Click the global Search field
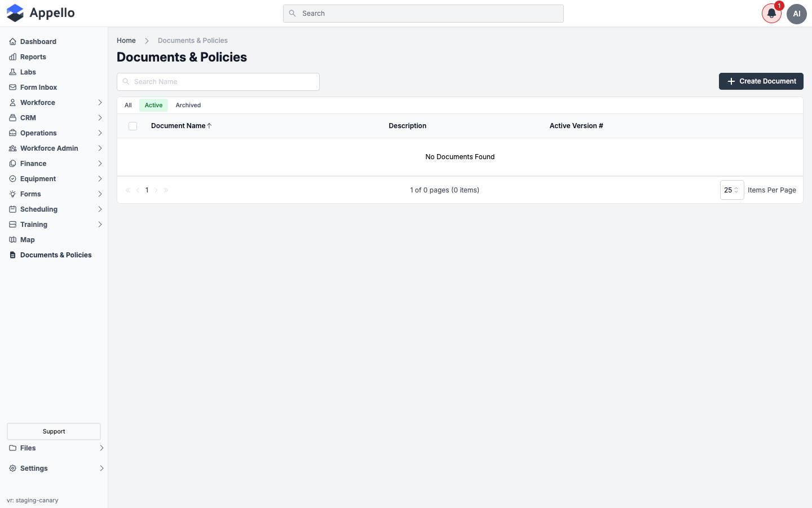The width and height of the screenshot is (812, 508). click(x=423, y=14)
